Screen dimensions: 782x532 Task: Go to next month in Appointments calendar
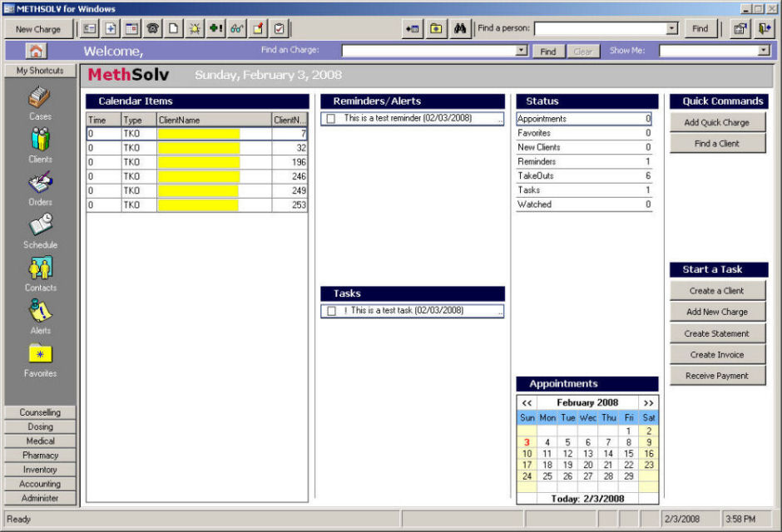coord(648,402)
